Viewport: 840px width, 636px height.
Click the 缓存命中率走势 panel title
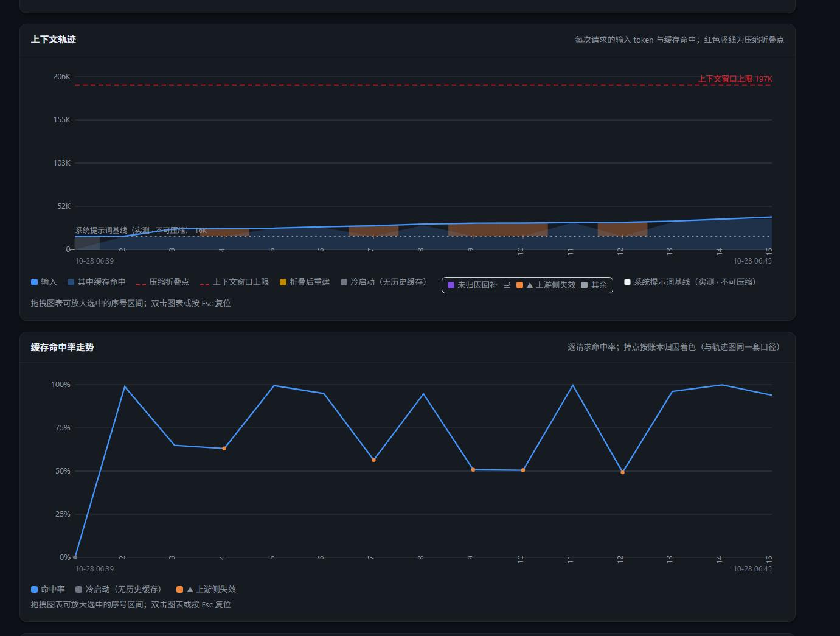click(63, 348)
